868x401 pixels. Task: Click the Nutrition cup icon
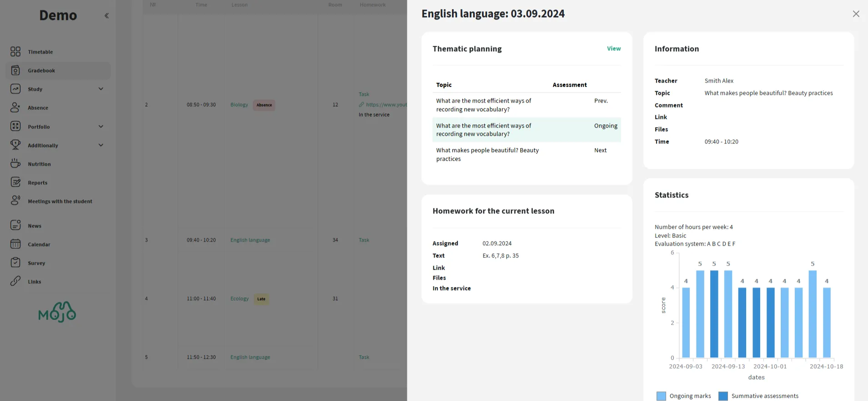click(15, 163)
